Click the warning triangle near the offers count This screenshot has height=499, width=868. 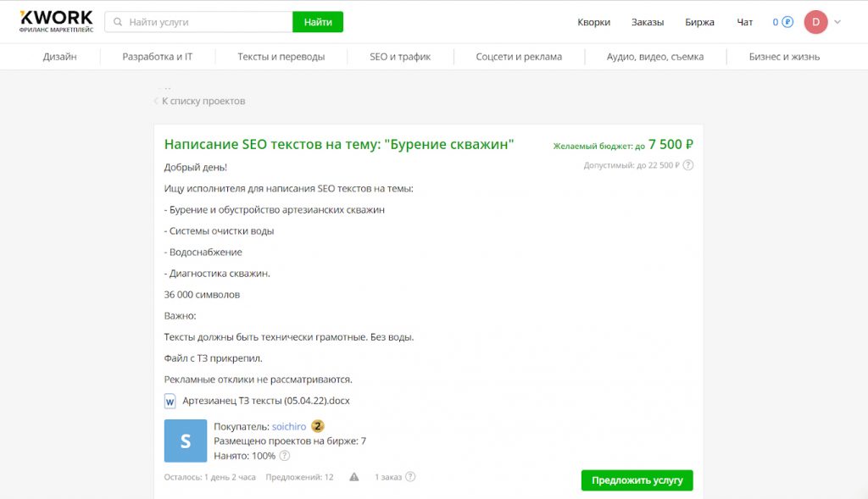point(355,477)
